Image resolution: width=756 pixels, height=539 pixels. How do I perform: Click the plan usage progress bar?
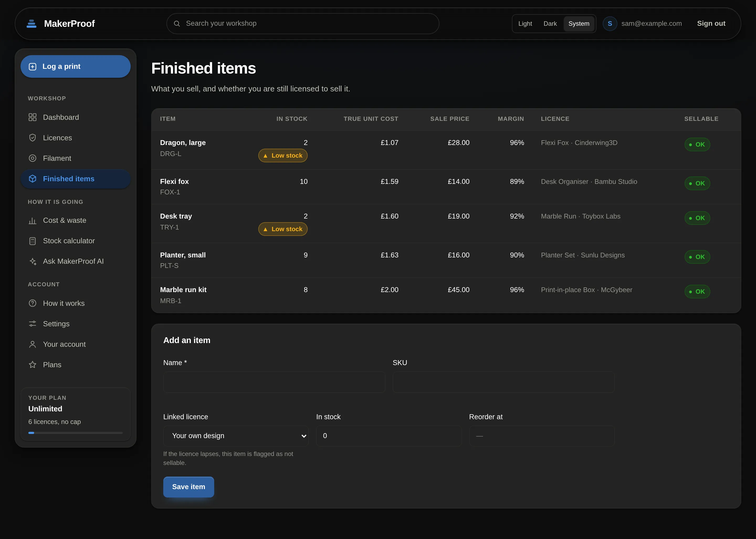[x=76, y=433]
